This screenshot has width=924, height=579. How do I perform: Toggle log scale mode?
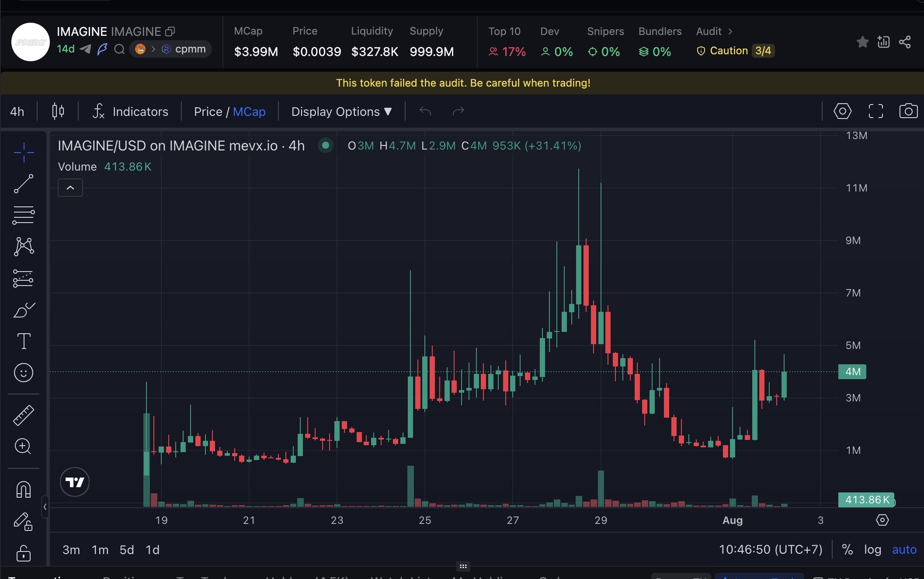point(872,549)
